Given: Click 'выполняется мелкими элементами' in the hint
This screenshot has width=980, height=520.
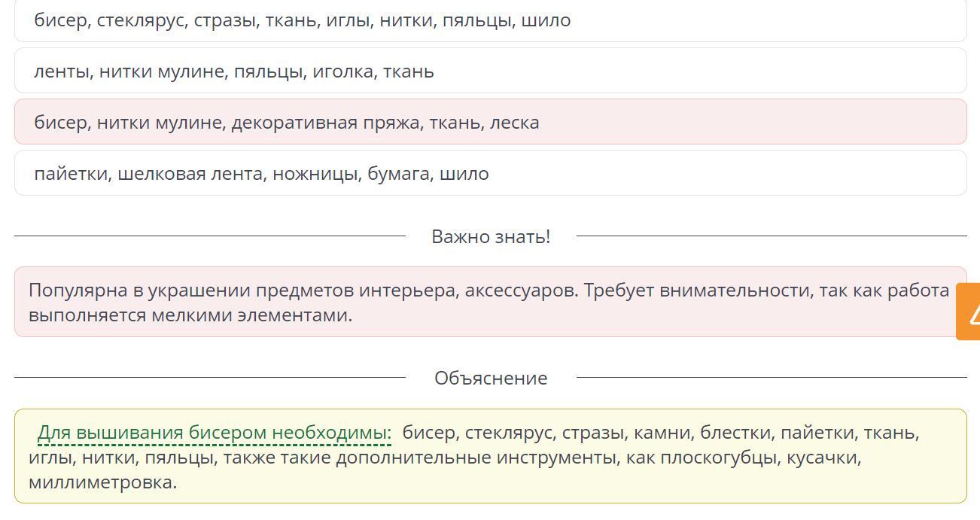Looking at the screenshot, I should click(x=190, y=315).
